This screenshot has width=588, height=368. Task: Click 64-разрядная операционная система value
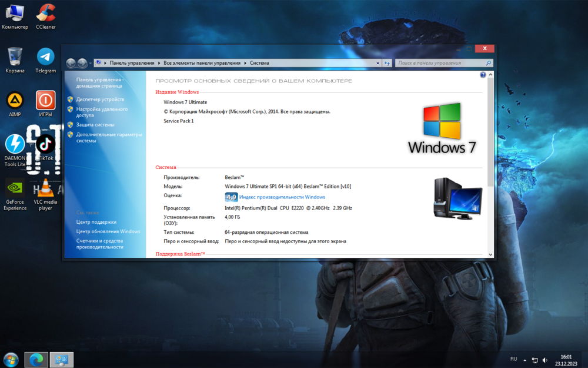(x=266, y=233)
